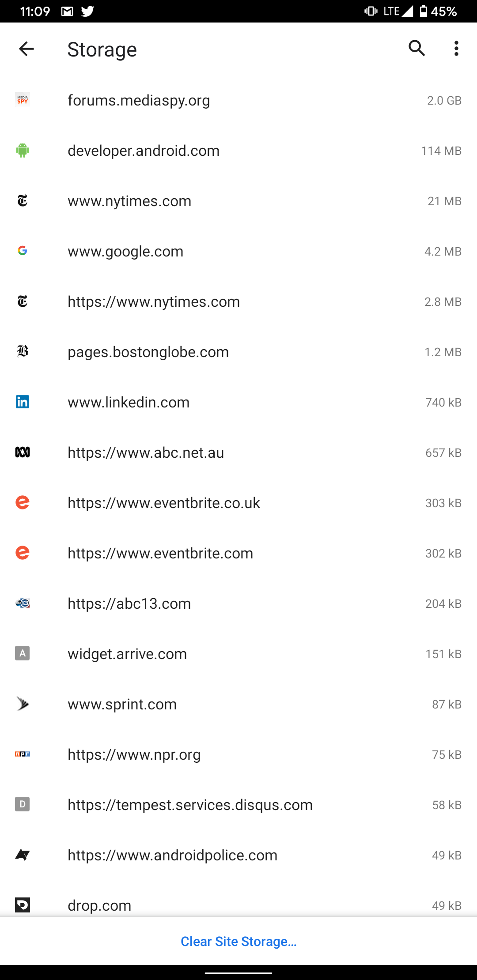Tap the 740 kB storage value

tap(443, 403)
